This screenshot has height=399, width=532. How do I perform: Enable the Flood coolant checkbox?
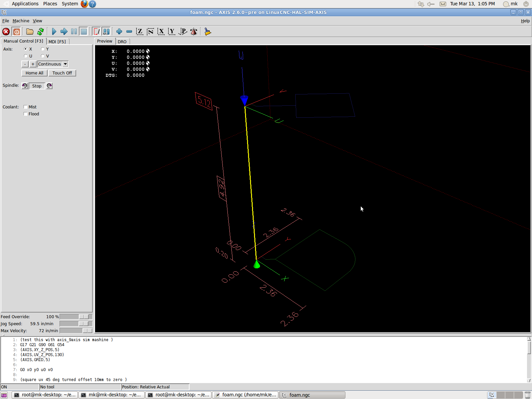26,114
